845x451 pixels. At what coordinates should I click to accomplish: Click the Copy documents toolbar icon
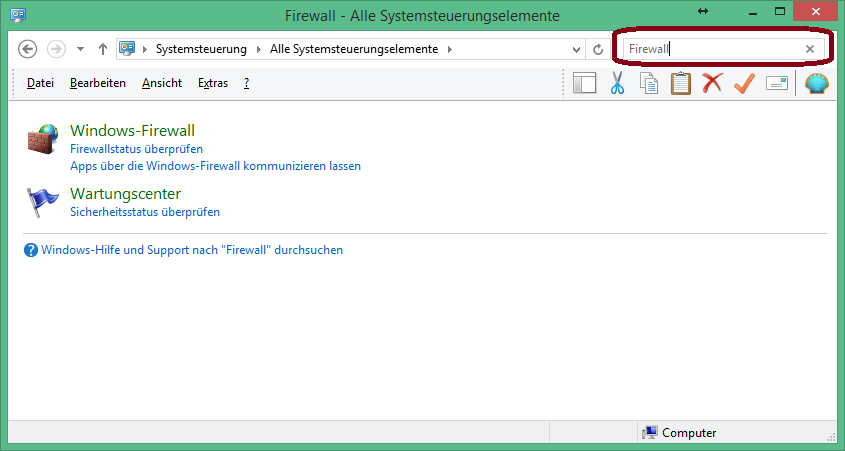coord(649,84)
